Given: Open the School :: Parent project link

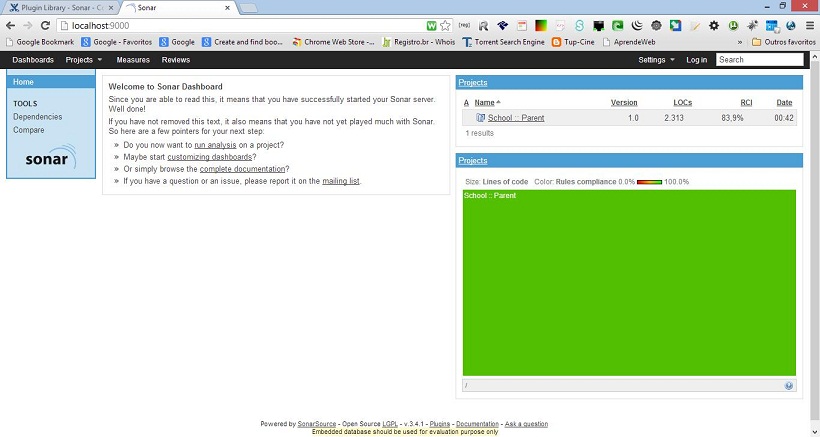Looking at the screenshot, I should pos(516,118).
